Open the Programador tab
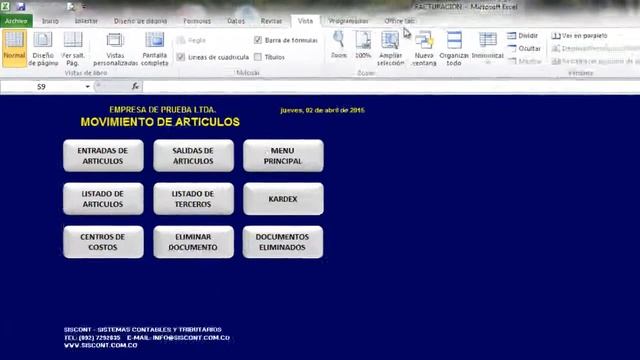Viewport: 640px width, 360px height. pyautogui.click(x=348, y=21)
